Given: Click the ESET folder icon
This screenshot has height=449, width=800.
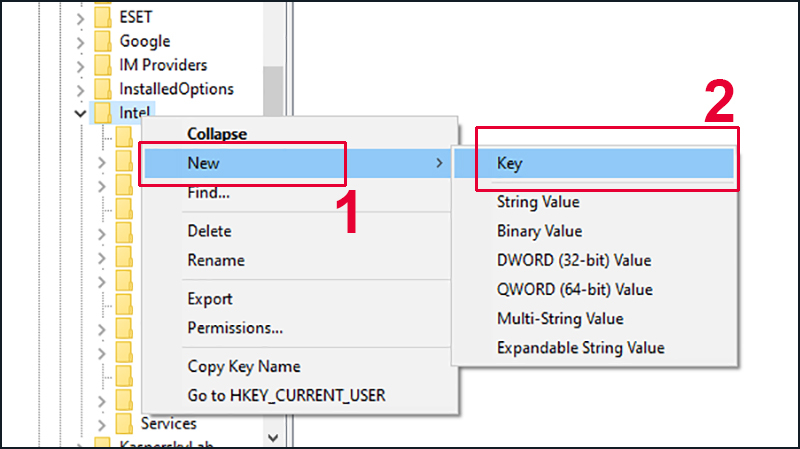Looking at the screenshot, I should pos(102,17).
